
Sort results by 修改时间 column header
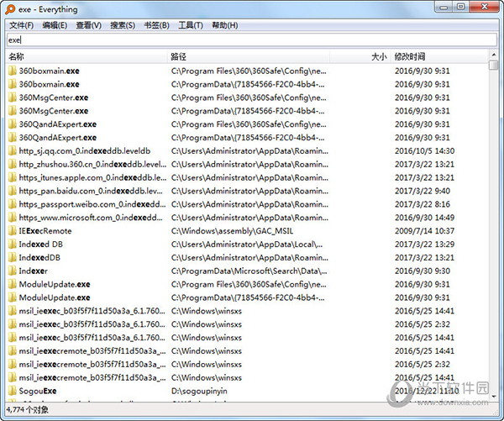pyautogui.click(x=412, y=57)
